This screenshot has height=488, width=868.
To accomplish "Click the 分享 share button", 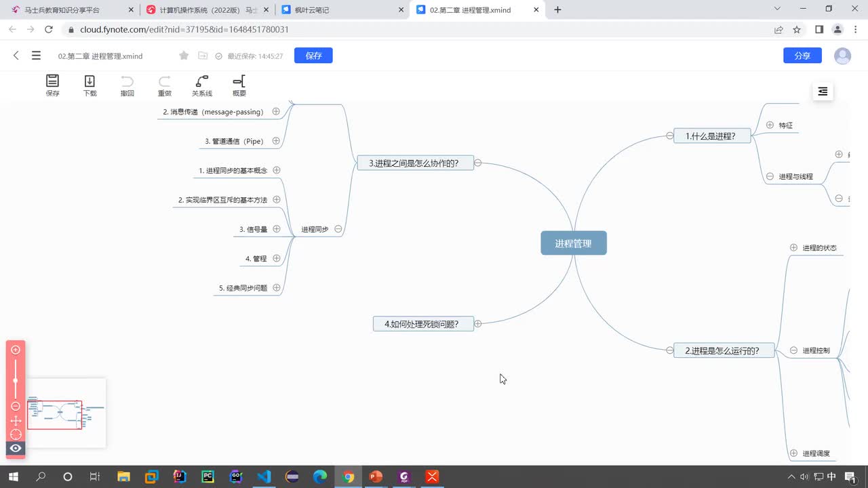I will 802,56.
